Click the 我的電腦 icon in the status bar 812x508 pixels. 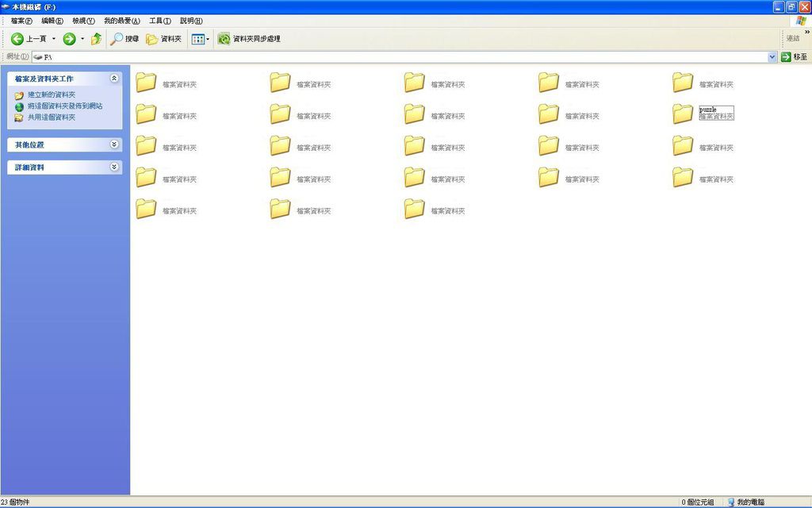pos(731,502)
